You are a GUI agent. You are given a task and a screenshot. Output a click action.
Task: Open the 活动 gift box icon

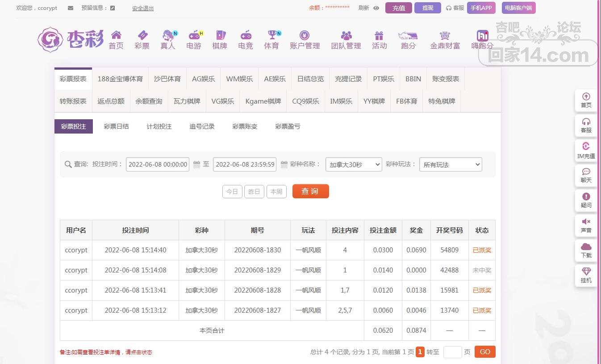point(379,35)
